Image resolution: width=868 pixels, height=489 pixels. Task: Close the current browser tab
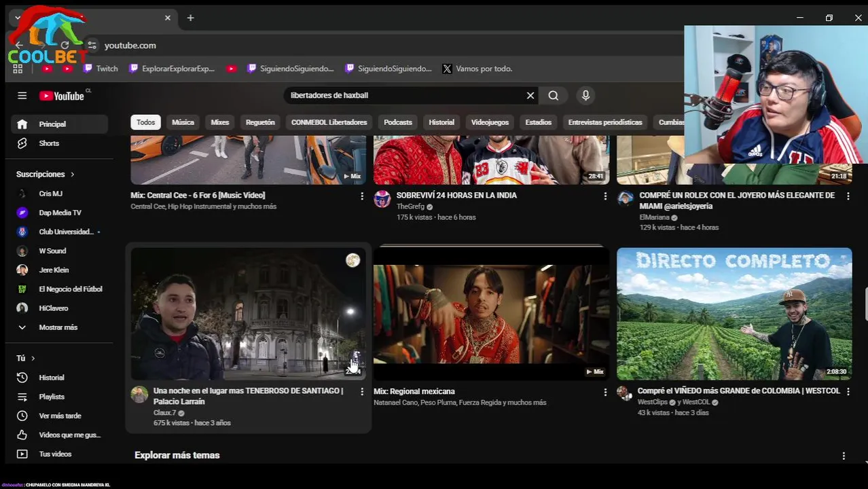tap(168, 18)
